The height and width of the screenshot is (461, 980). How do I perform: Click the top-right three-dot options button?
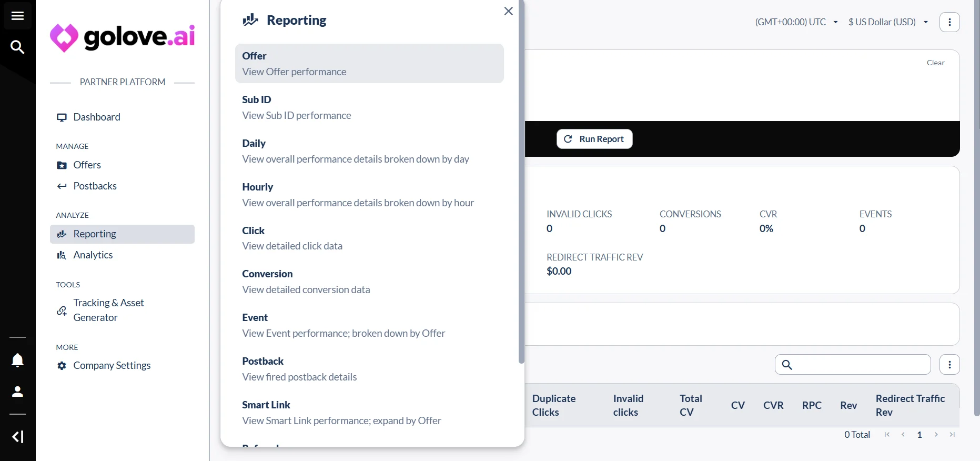(949, 22)
